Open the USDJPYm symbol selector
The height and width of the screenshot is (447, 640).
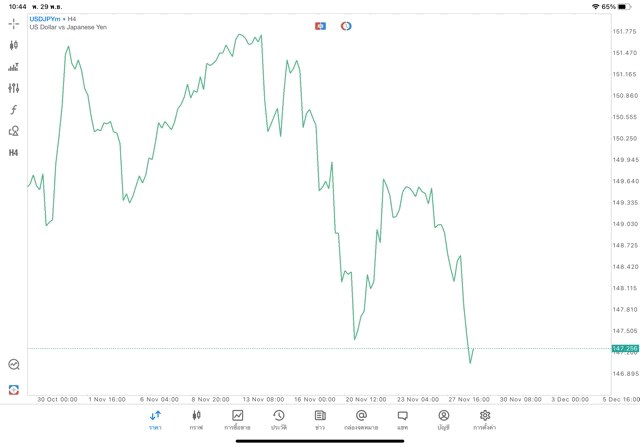(44, 18)
